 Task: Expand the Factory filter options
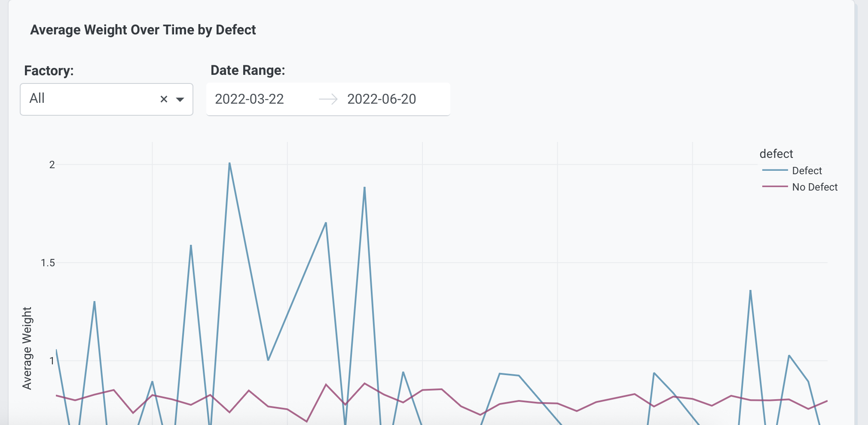180,100
